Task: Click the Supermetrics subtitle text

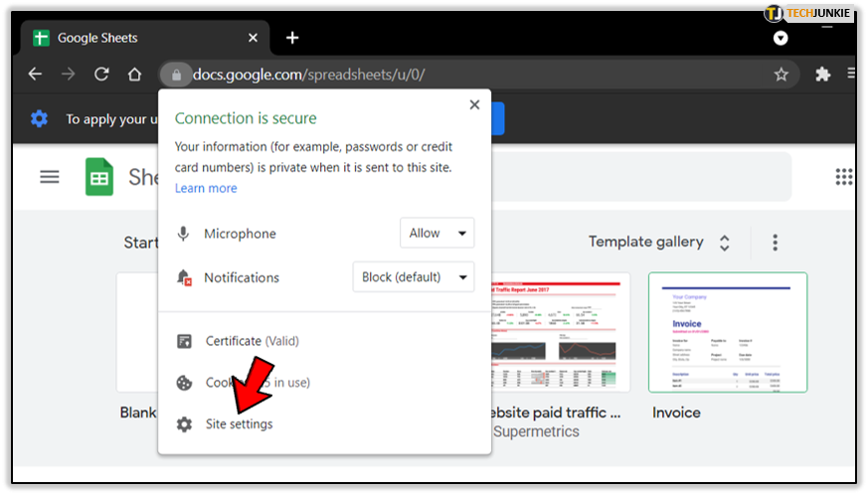Action: [536, 431]
